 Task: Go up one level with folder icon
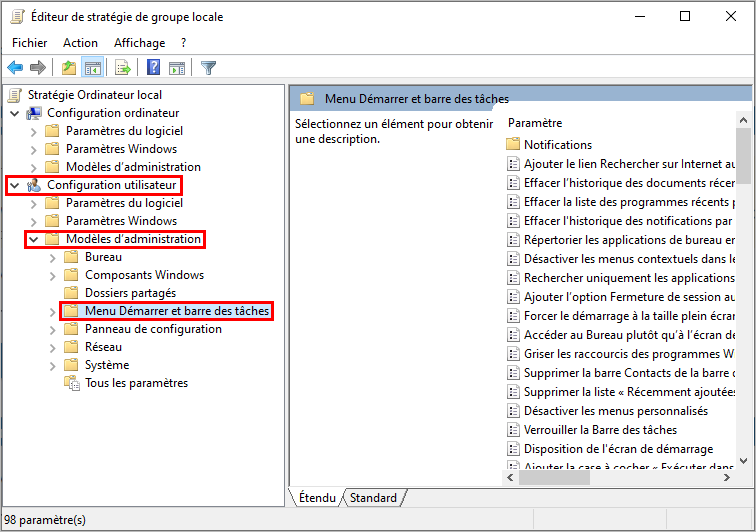(69, 68)
